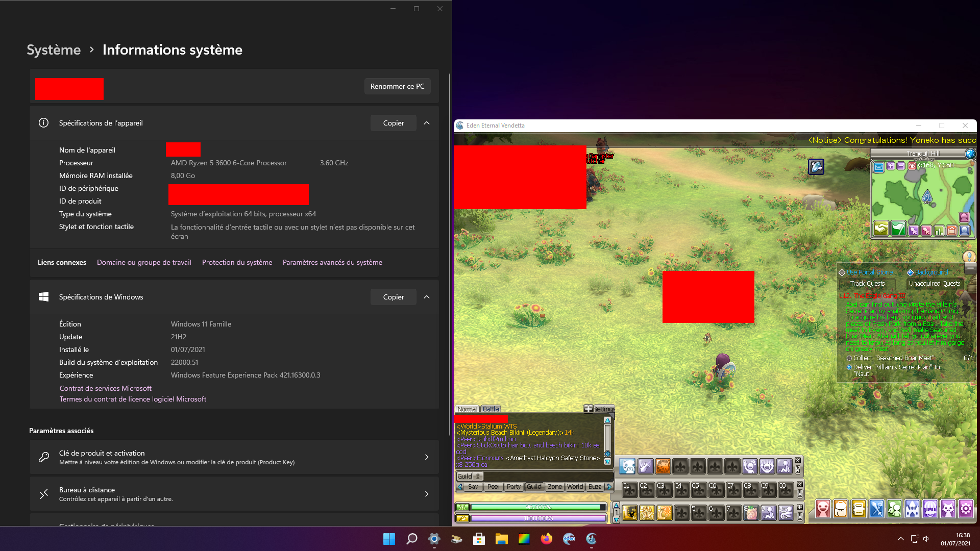980x551 pixels.
Task: Open the mail envelope icon on minimap
Action: coord(878,166)
